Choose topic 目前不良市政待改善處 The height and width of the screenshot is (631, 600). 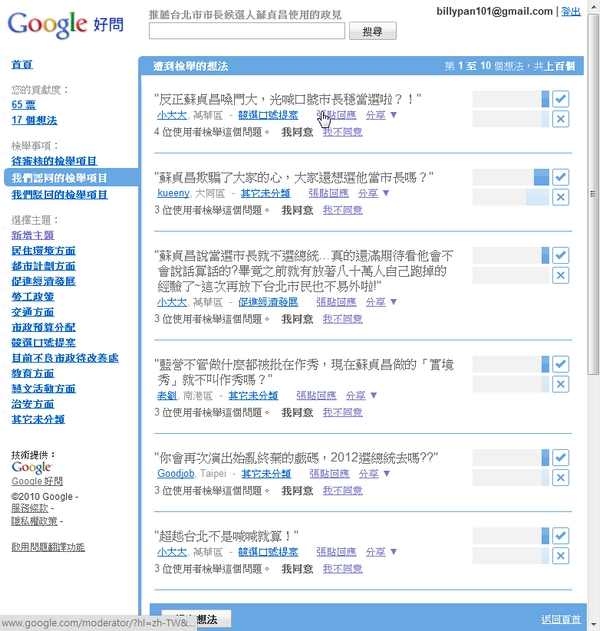[65, 358]
